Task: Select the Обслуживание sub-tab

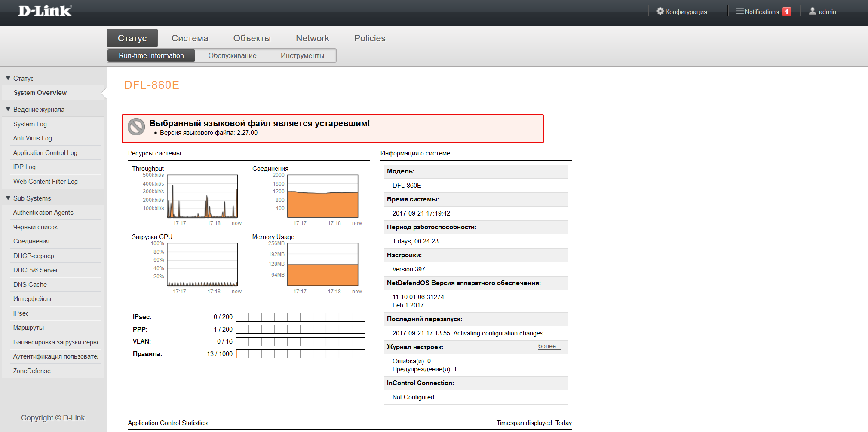Action: (x=232, y=55)
